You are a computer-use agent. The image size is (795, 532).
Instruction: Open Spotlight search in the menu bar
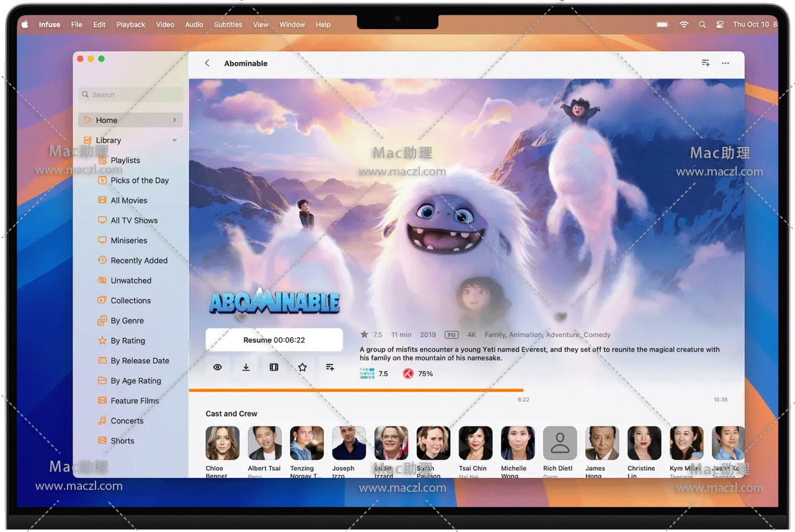(702, 25)
